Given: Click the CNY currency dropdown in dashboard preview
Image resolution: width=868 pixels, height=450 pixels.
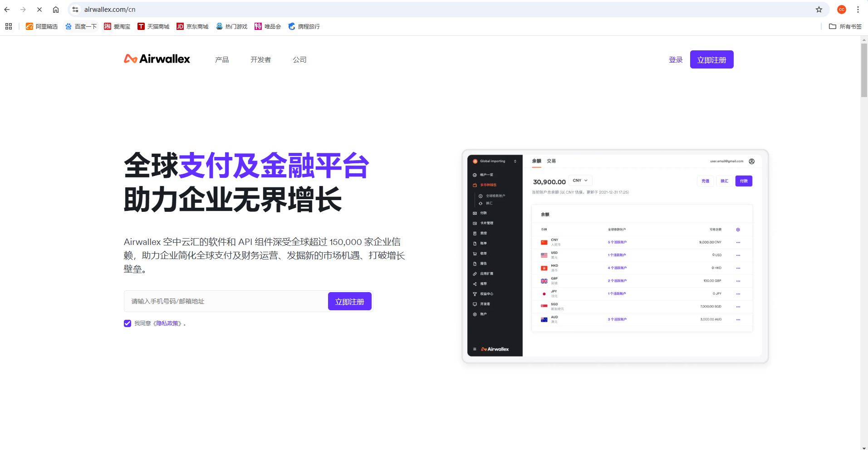Looking at the screenshot, I should [580, 181].
